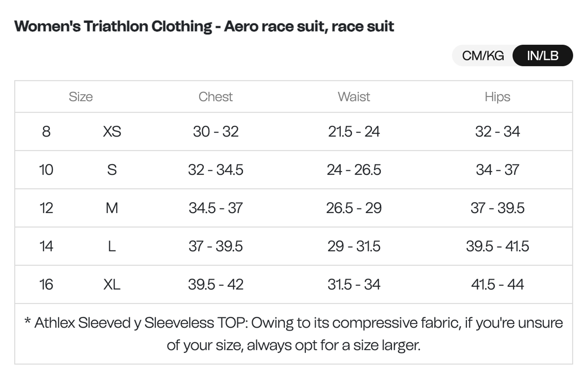The width and height of the screenshot is (588, 386).
Task: Select the size 10 number cell
Action: [46, 170]
